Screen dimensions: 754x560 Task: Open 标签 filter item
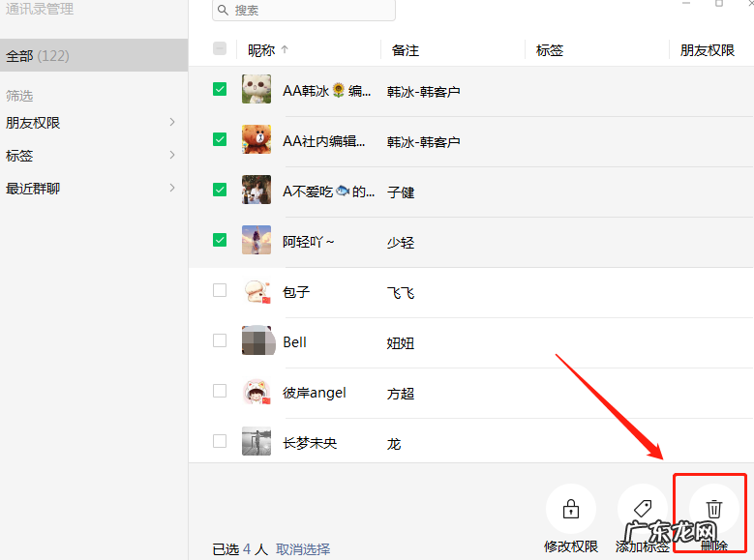coord(94,156)
